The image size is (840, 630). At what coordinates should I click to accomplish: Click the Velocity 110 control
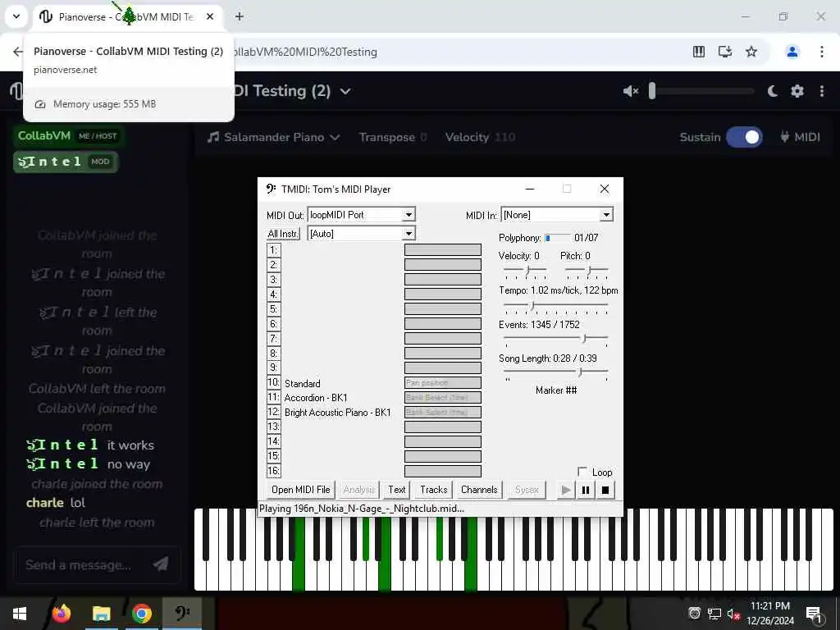(x=480, y=137)
